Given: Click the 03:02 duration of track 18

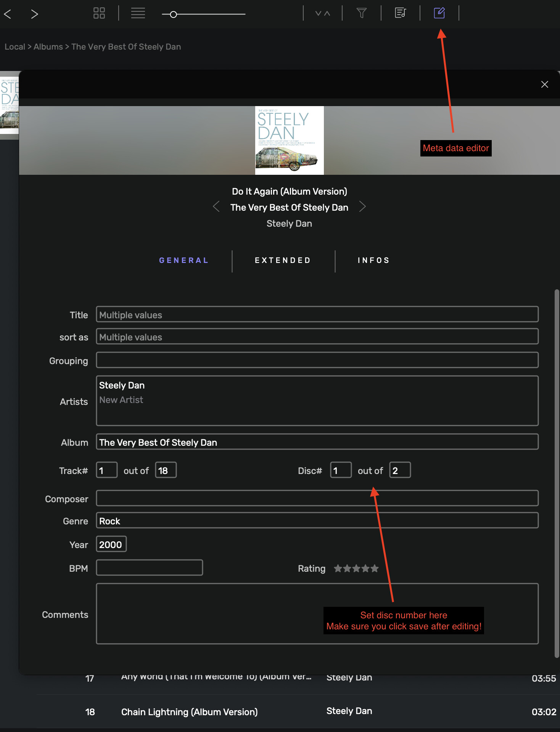Looking at the screenshot, I should (x=544, y=712).
